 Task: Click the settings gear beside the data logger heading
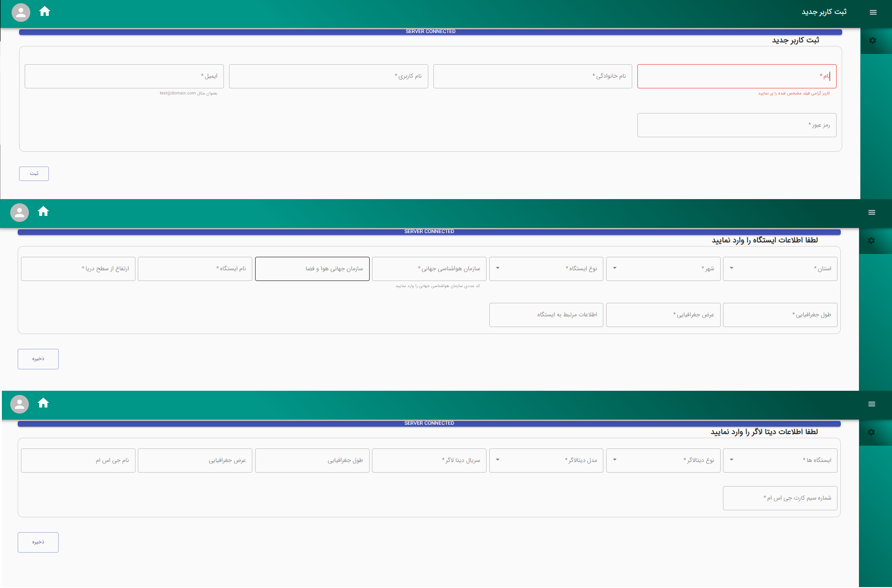tap(871, 433)
